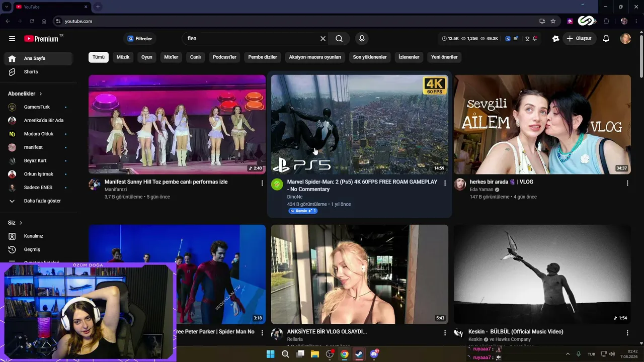Viewport: 644px width, 362px height.
Task: Open File Explorer from the taskbar
Action: click(315, 354)
